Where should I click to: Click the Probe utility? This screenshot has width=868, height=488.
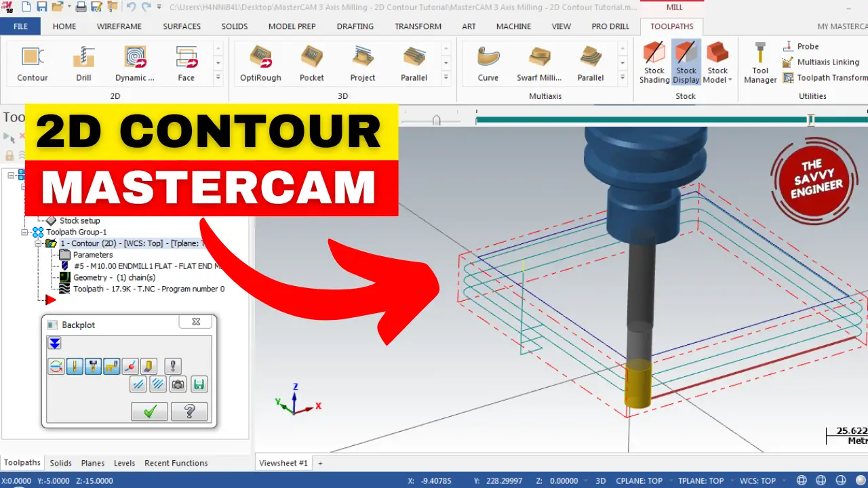pyautogui.click(x=801, y=46)
